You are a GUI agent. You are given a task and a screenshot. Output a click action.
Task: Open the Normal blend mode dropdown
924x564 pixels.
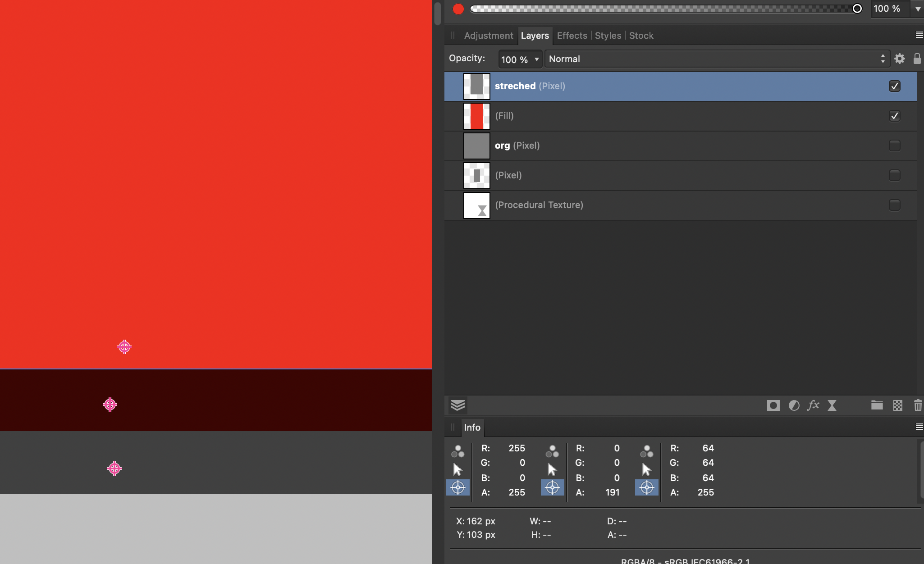coord(717,59)
